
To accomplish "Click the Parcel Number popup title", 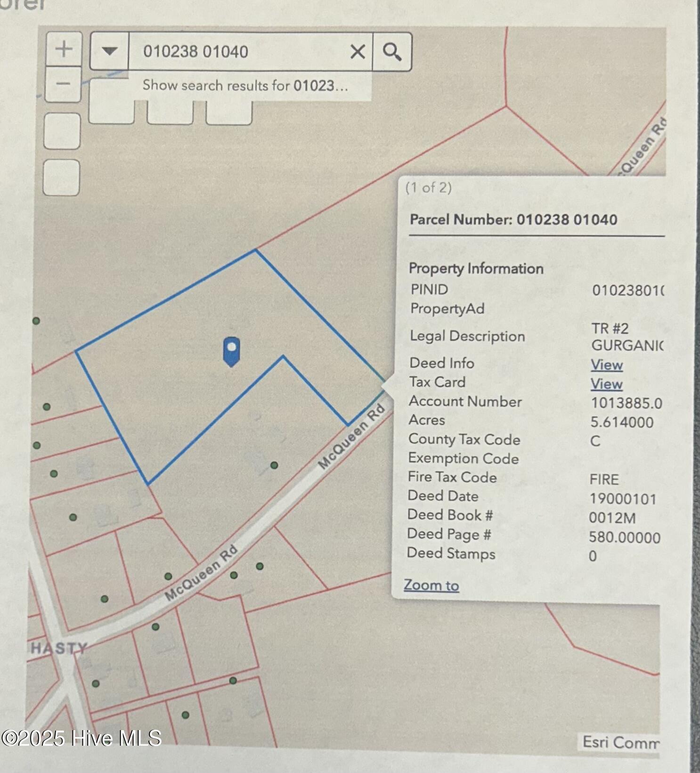I will pyautogui.click(x=513, y=220).
